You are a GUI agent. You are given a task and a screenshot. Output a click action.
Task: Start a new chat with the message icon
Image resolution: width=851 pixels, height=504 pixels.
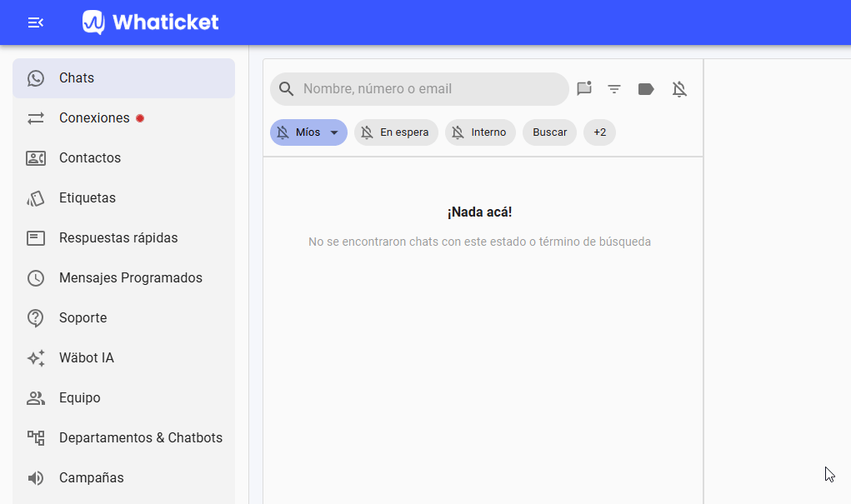584,88
